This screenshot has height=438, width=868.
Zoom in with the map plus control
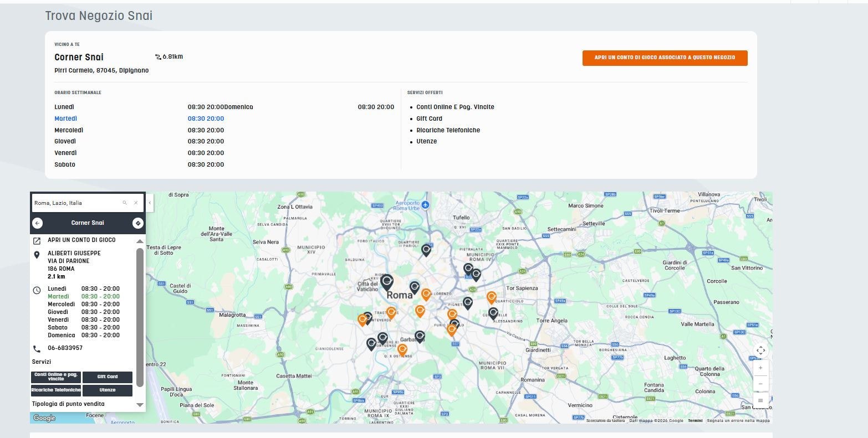pos(760,367)
